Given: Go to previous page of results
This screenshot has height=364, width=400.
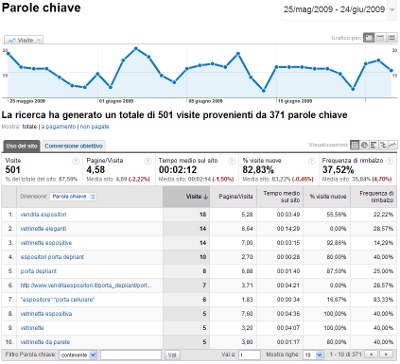Looking at the screenshot, I should pyautogui.click(x=372, y=354).
